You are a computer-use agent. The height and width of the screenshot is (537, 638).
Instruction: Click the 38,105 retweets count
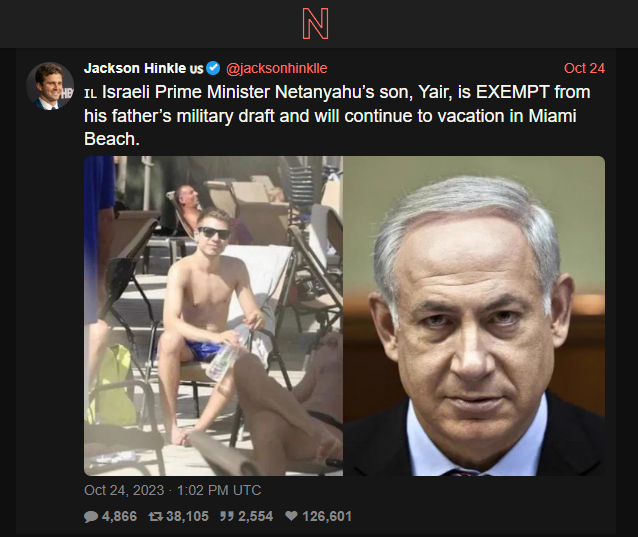[x=187, y=516]
